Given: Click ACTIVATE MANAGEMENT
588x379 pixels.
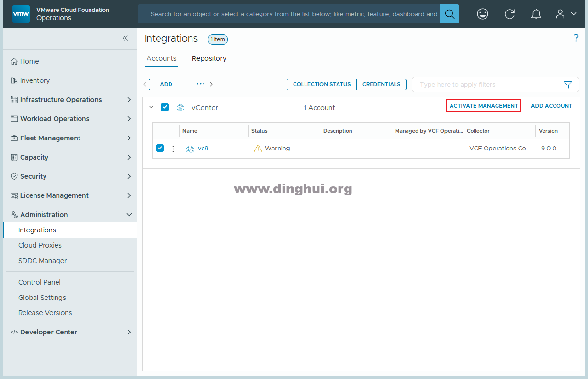Looking at the screenshot, I should 484,106.
